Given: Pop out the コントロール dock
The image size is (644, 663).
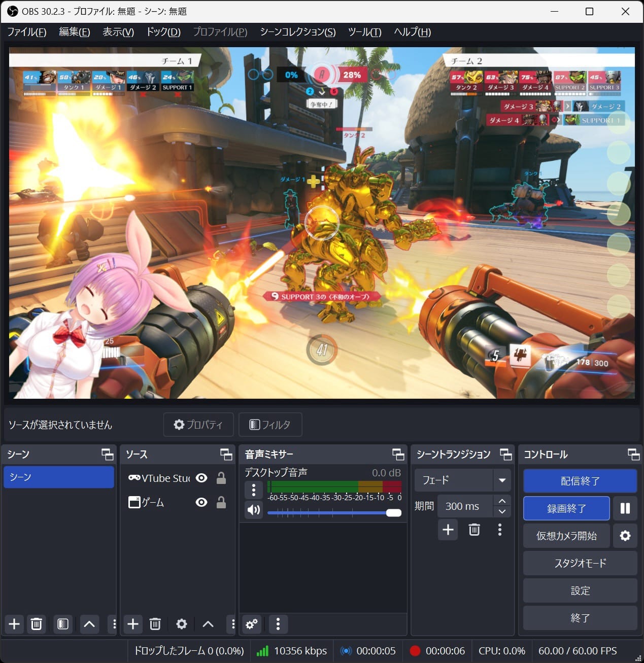Looking at the screenshot, I should pos(634,454).
